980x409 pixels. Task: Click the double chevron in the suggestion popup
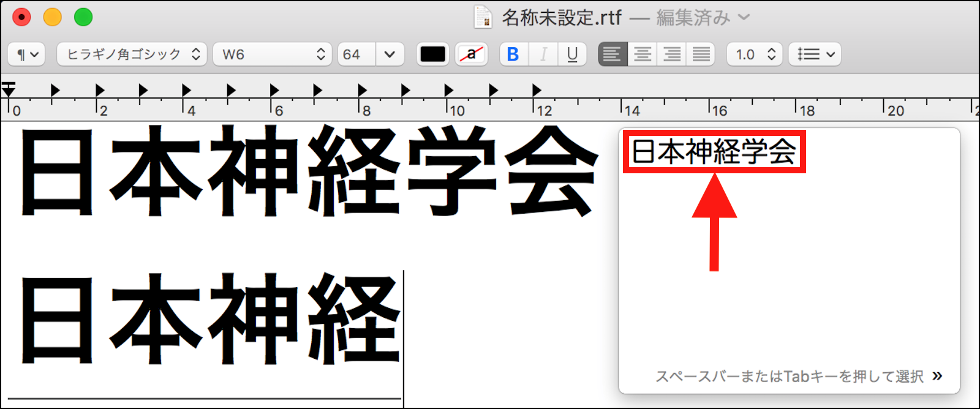point(937,376)
